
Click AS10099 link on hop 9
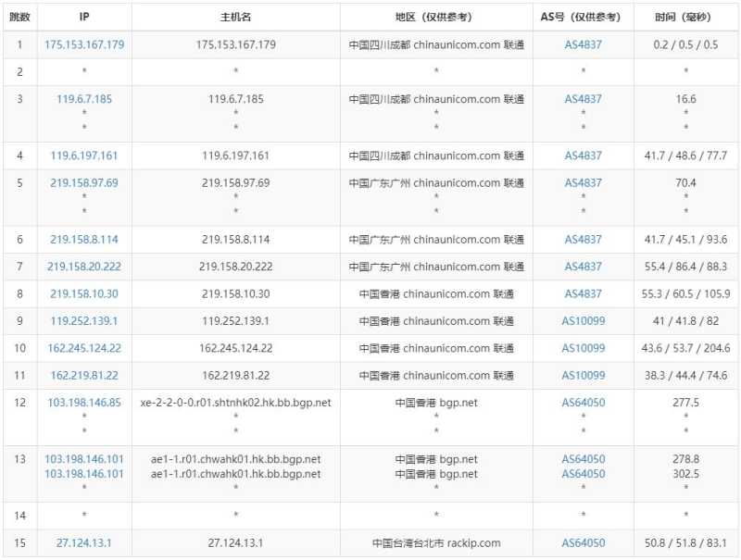pyautogui.click(x=582, y=320)
